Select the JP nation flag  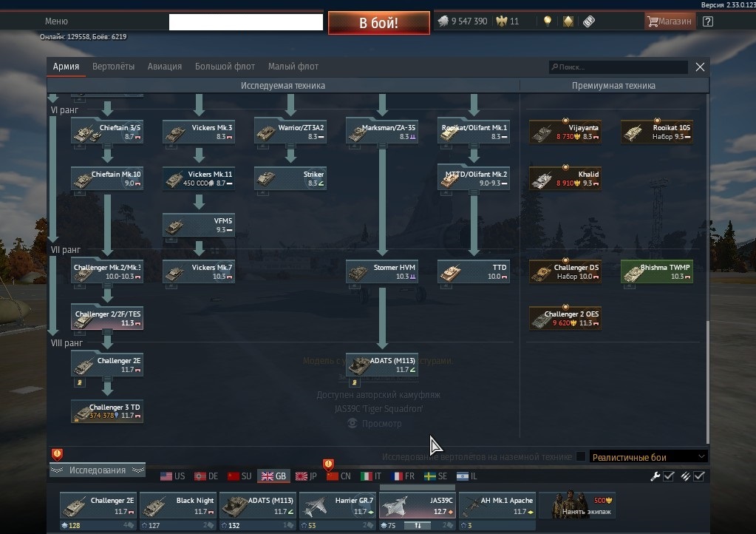(x=306, y=476)
